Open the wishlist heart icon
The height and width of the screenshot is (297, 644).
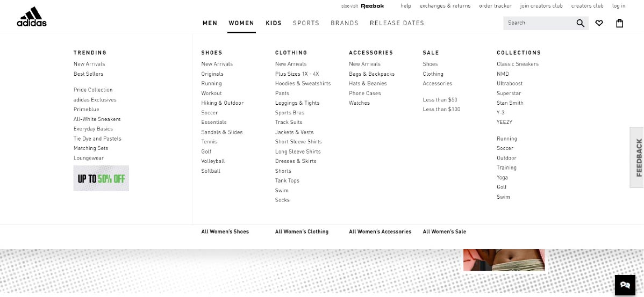click(x=599, y=23)
